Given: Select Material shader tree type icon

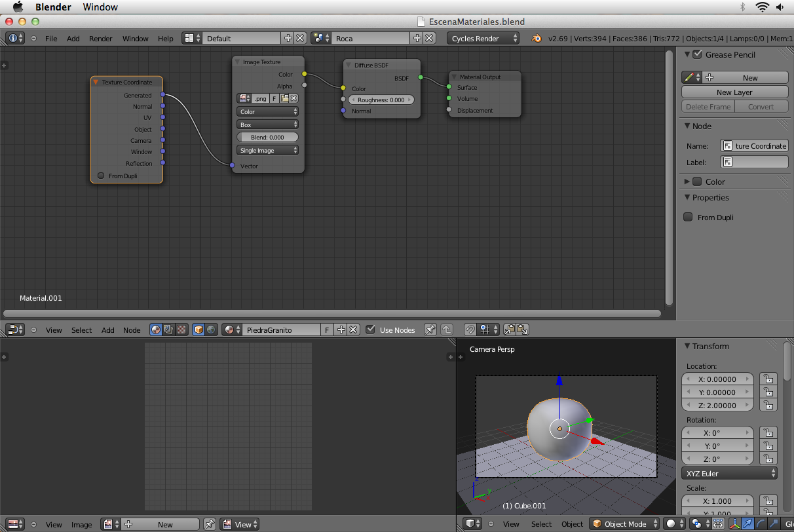Looking at the screenshot, I should 156,330.
